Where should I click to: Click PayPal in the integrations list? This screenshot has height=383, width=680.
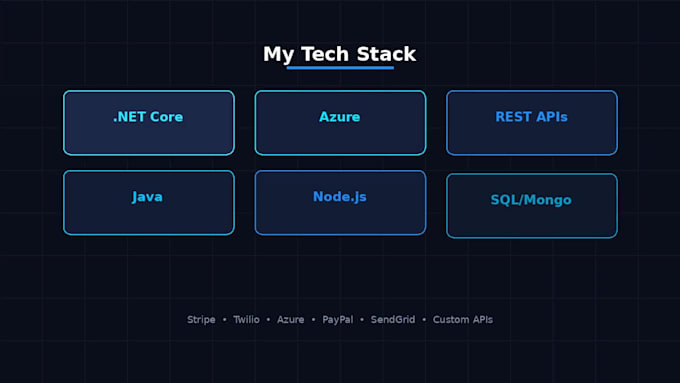pyautogui.click(x=337, y=320)
